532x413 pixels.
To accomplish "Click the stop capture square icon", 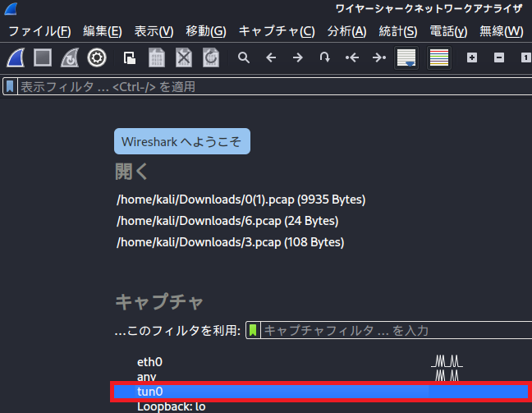I will pos(43,57).
